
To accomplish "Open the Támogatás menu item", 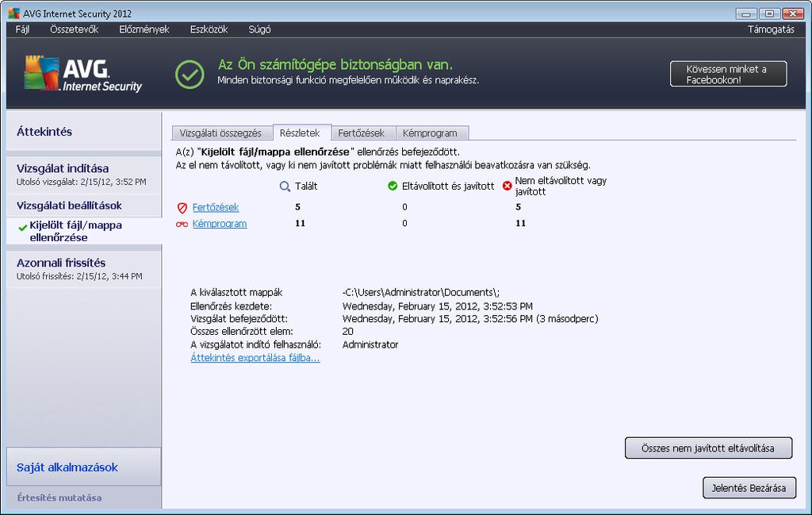I will click(x=771, y=29).
